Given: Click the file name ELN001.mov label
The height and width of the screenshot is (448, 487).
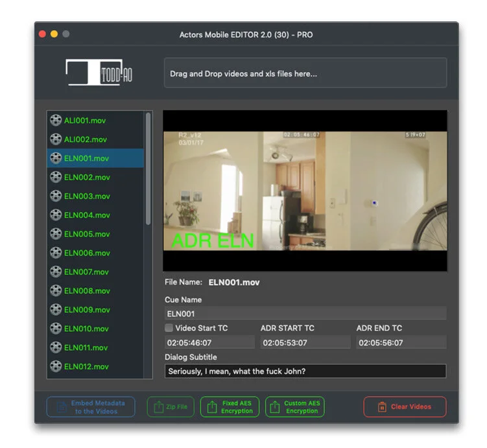Looking at the screenshot, I should click(234, 282).
